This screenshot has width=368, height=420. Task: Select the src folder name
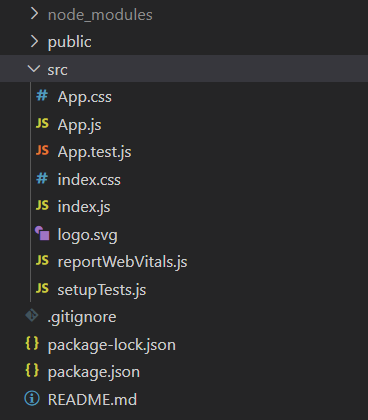point(57,70)
